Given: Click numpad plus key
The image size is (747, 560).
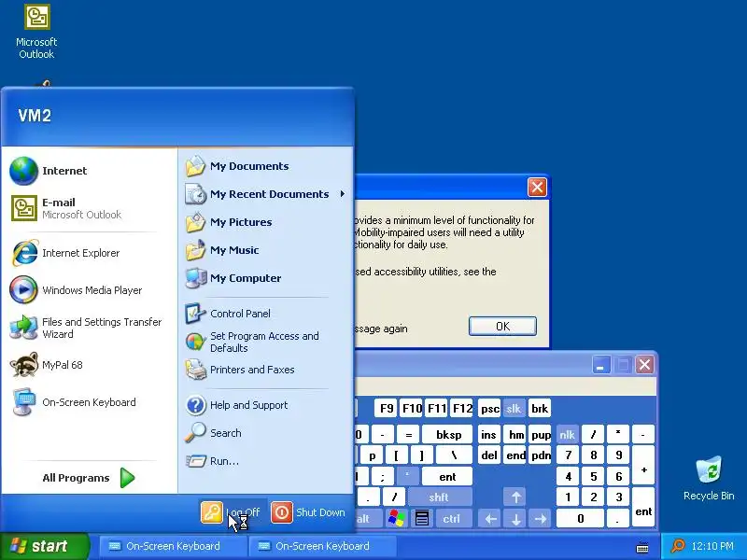Looking at the screenshot, I should tap(643, 466).
